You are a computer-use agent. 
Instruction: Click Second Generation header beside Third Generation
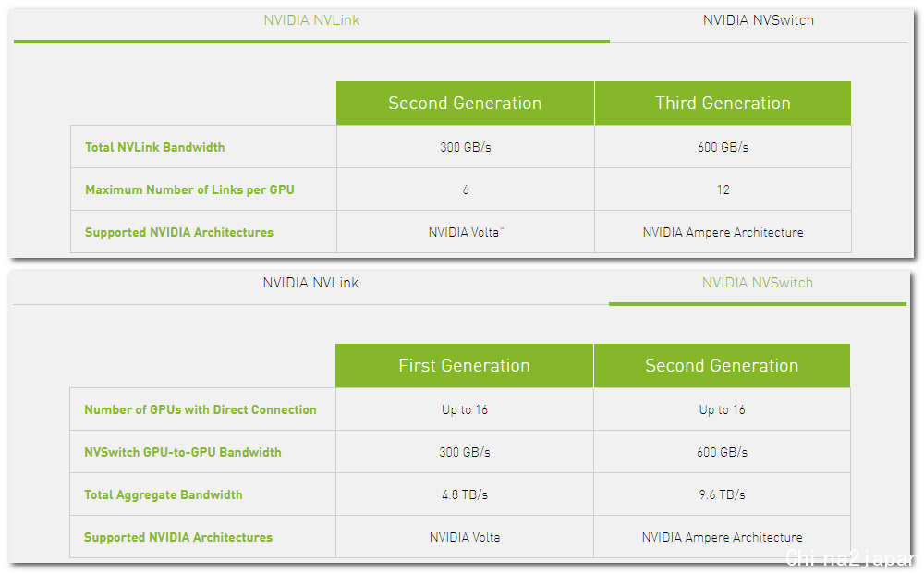[465, 104]
